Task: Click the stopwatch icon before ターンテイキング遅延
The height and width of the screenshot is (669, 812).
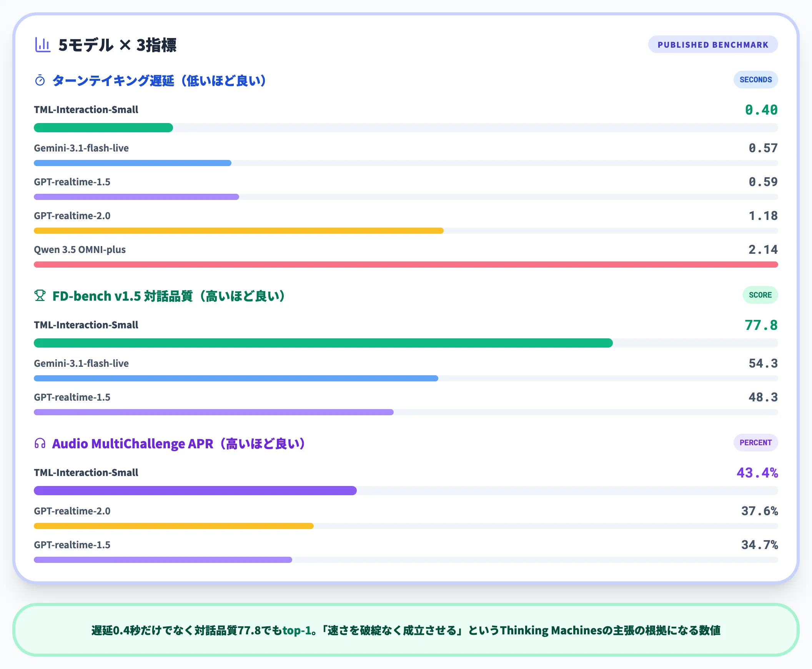Action: pos(40,80)
